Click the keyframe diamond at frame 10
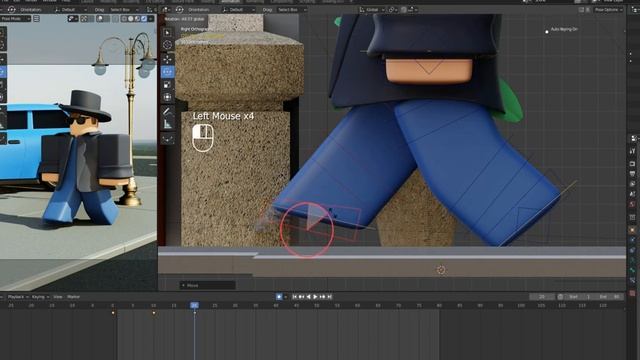Screen dimensions: 640x360 (x=154, y=313)
